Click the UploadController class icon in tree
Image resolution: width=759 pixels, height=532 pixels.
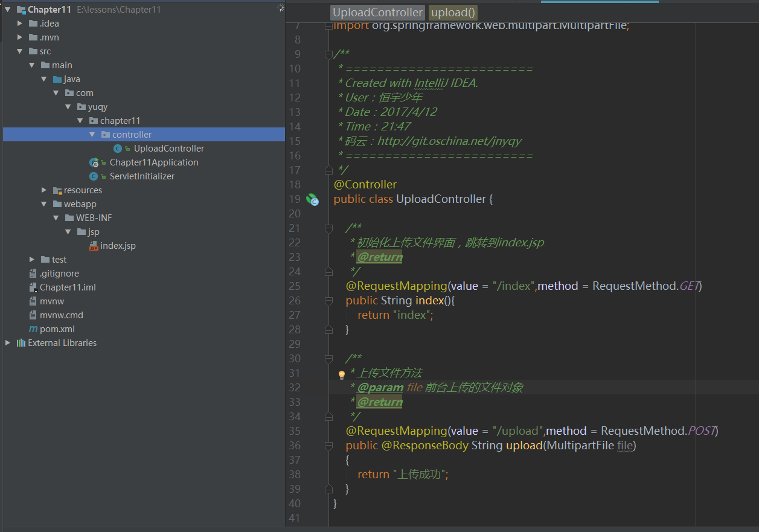[118, 149]
